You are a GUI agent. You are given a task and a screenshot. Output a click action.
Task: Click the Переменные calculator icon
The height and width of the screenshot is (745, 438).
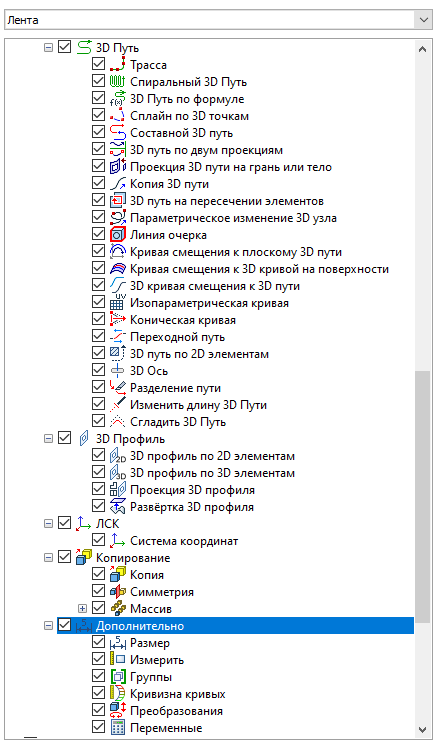click(117, 728)
